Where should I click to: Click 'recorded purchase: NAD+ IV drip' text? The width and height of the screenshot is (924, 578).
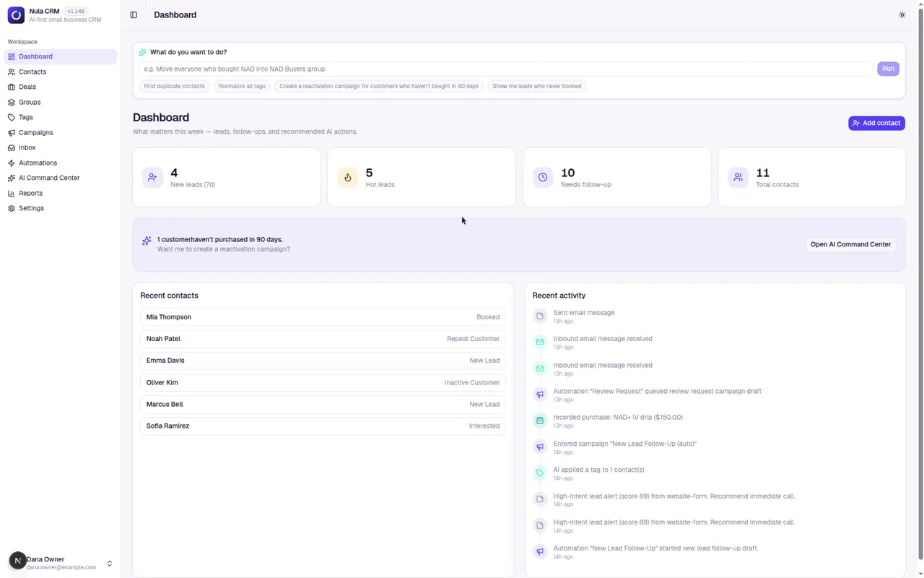pyautogui.click(x=618, y=418)
